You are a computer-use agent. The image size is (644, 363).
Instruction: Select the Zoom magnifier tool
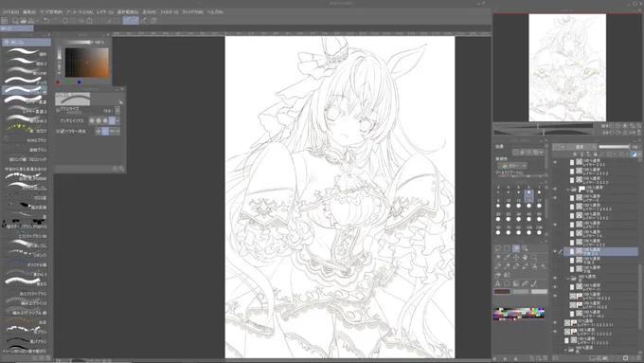coord(534,258)
